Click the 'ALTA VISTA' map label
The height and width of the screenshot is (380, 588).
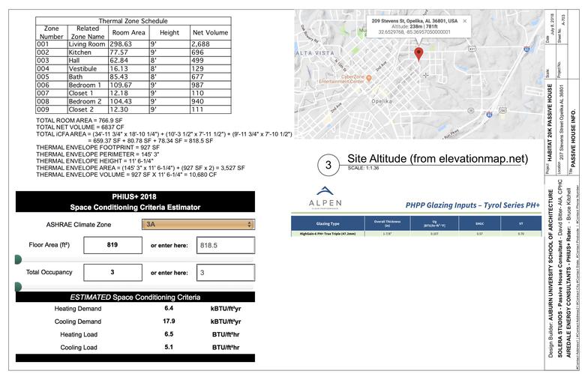click(x=315, y=53)
